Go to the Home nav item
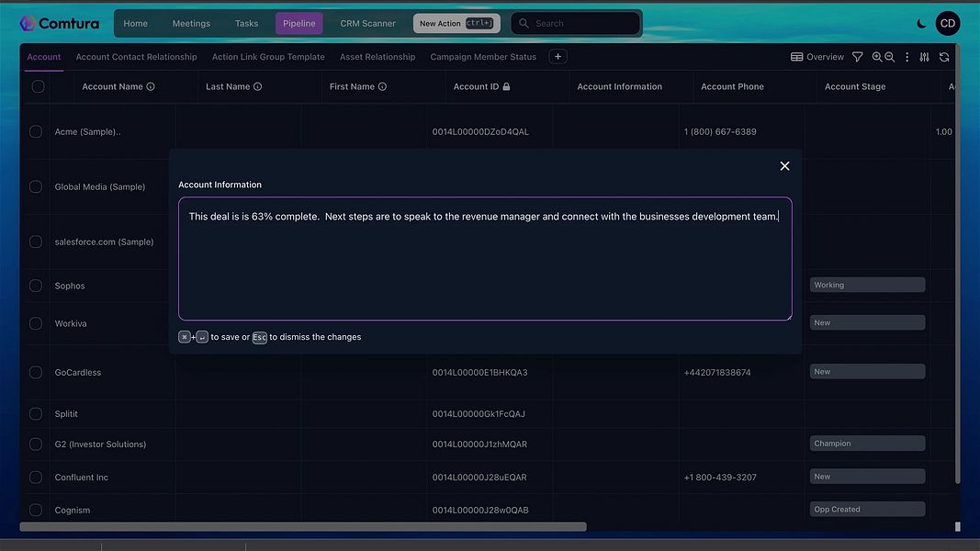 [136, 23]
